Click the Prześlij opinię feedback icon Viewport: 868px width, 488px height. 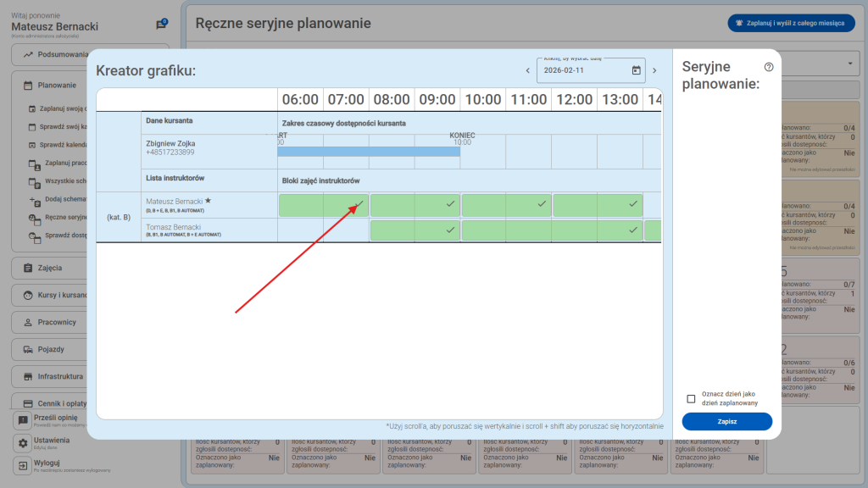click(x=23, y=421)
